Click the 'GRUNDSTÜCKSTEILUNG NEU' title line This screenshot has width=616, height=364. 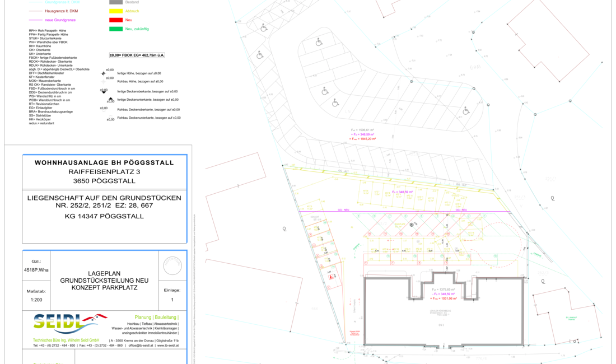click(104, 281)
